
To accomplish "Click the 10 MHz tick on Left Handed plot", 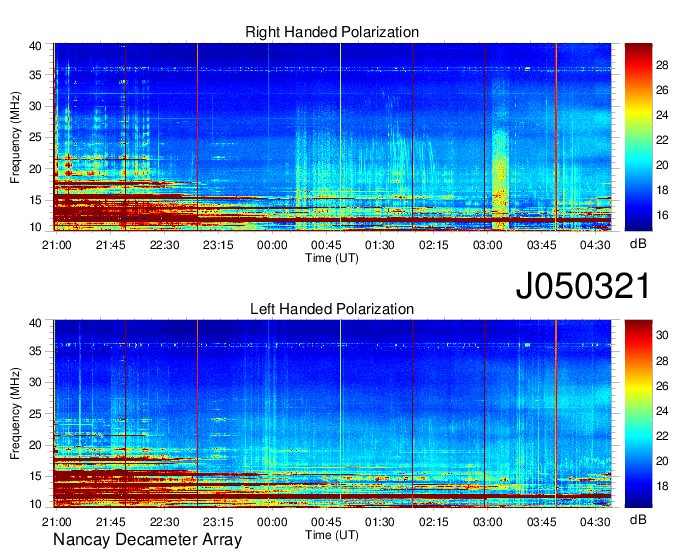I will click(x=35, y=504).
